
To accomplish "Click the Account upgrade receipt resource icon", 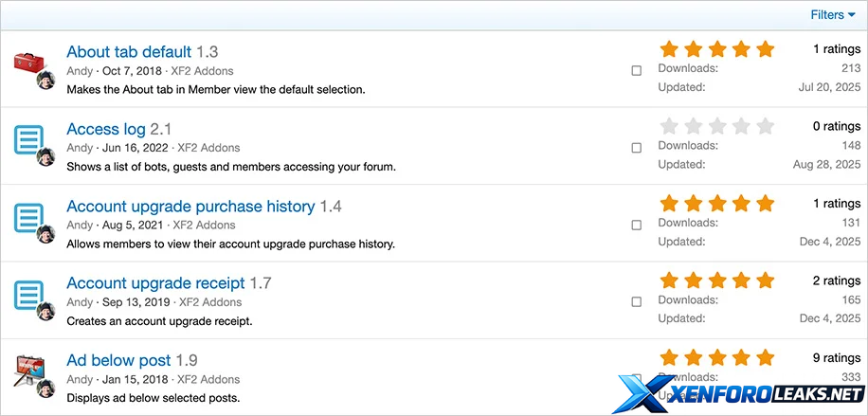I will (x=30, y=296).
